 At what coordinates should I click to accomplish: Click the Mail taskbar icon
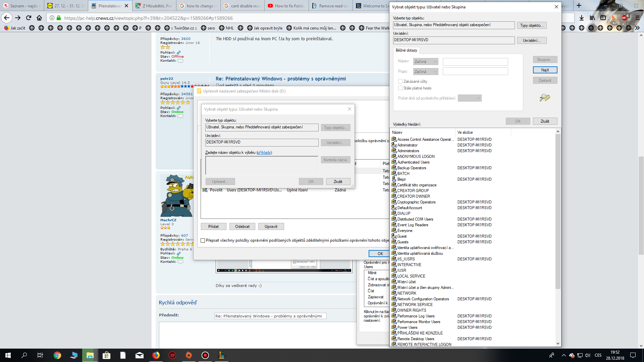(x=140, y=355)
